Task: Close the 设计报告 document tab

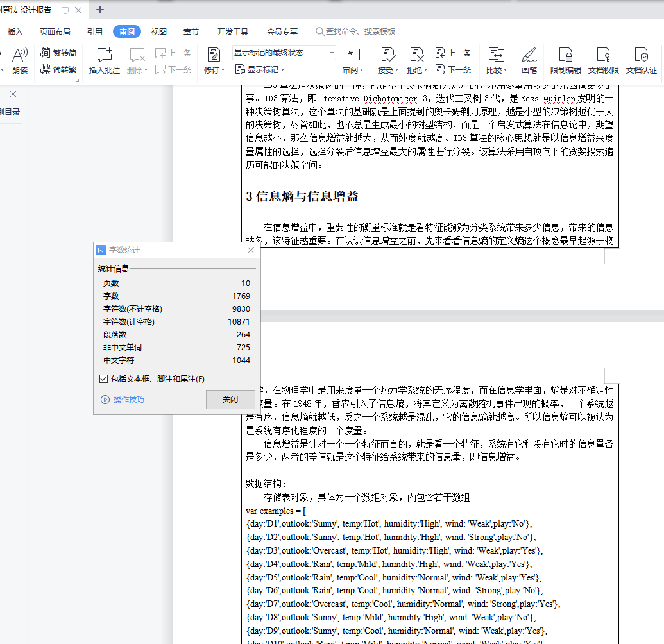Action: click(78, 10)
